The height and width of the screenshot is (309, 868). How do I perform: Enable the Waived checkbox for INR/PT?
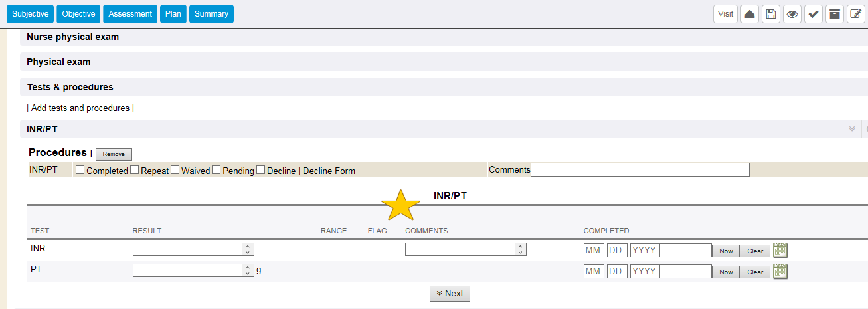pos(175,170)
